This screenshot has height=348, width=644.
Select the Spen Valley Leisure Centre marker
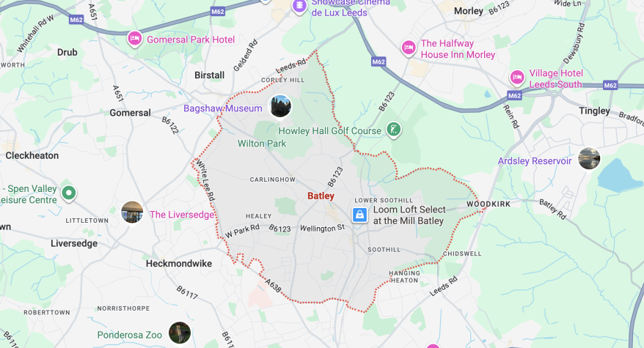(69, 193)
